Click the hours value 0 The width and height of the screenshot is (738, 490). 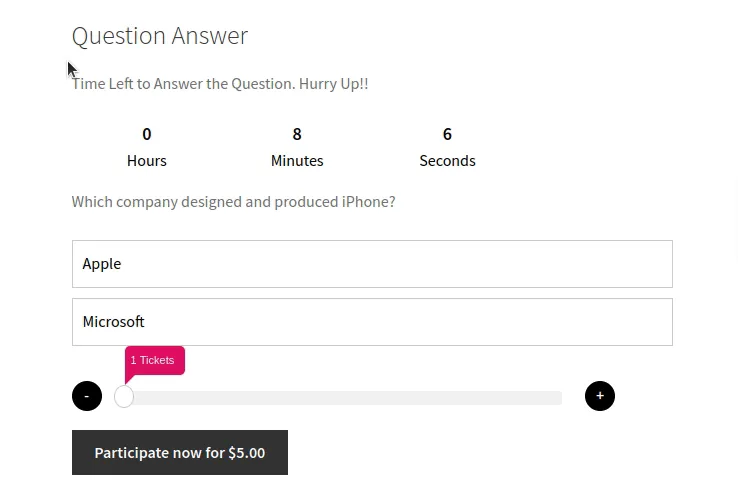pyautogui.click(x=147, y=134)
